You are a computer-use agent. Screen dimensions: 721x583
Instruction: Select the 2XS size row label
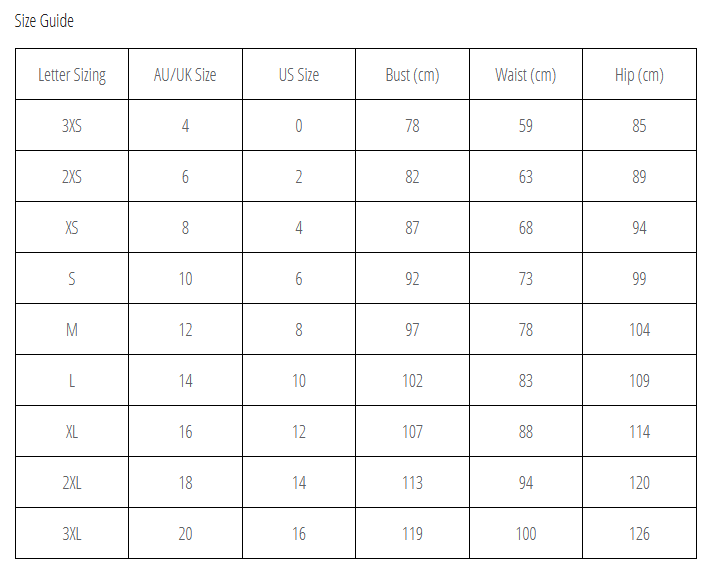tap(72, 177)
